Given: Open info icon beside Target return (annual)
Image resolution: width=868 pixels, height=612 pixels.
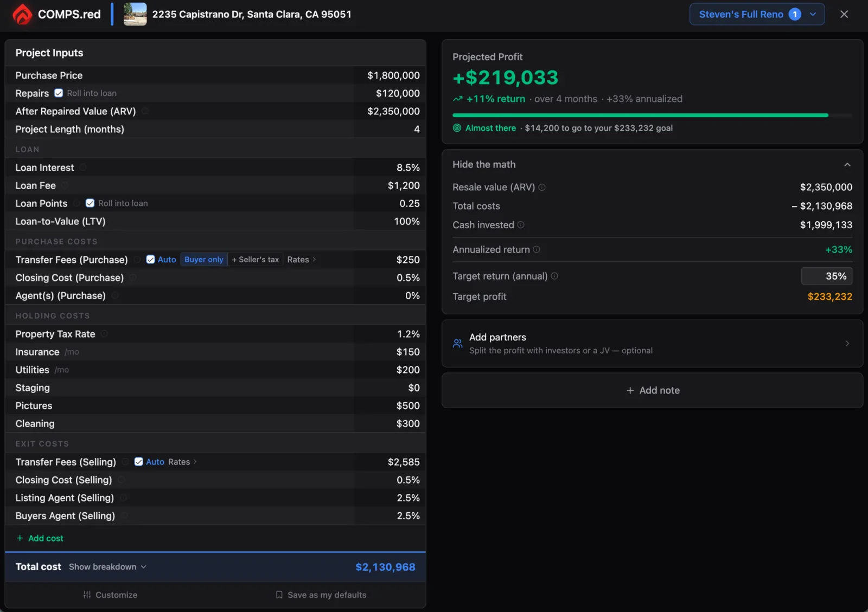Looking at the screenshot, I should (554, 276).
